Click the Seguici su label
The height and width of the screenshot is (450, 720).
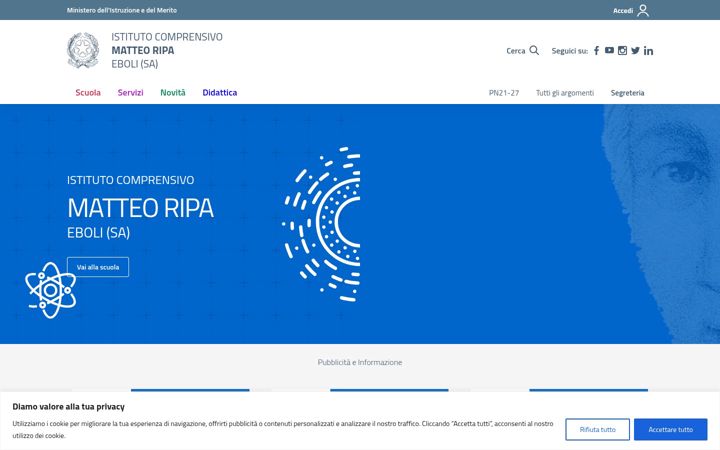coord(569,51)
